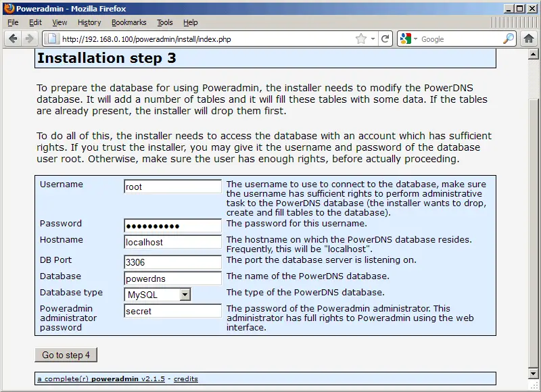Viewport: 541px width, 392px height.
Task: Click the Database type label
Action: point(71,293)
